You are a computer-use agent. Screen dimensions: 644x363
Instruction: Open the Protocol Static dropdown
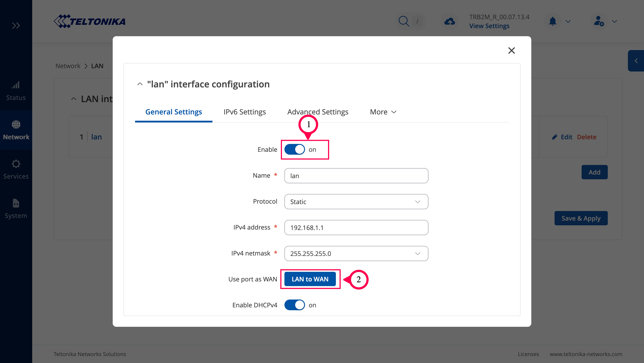click(x=356, y=202)
